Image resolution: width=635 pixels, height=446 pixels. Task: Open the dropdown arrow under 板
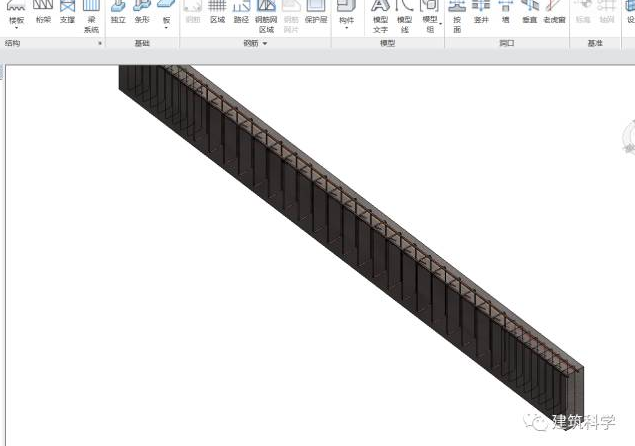166,28
